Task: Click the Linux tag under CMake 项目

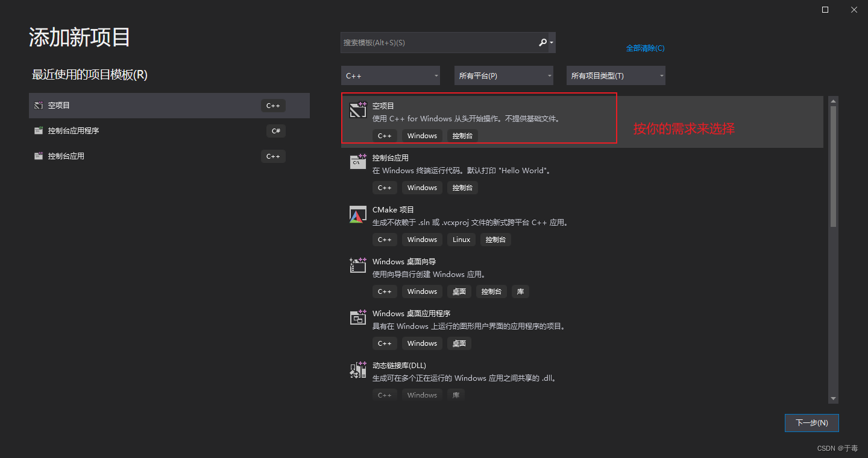Action: pos(461,240)
